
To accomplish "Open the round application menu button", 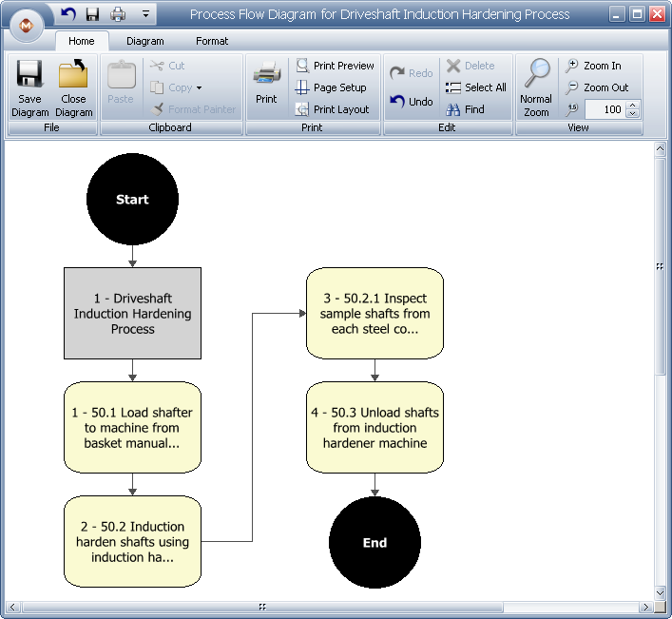I will click(x=26, y=26).
